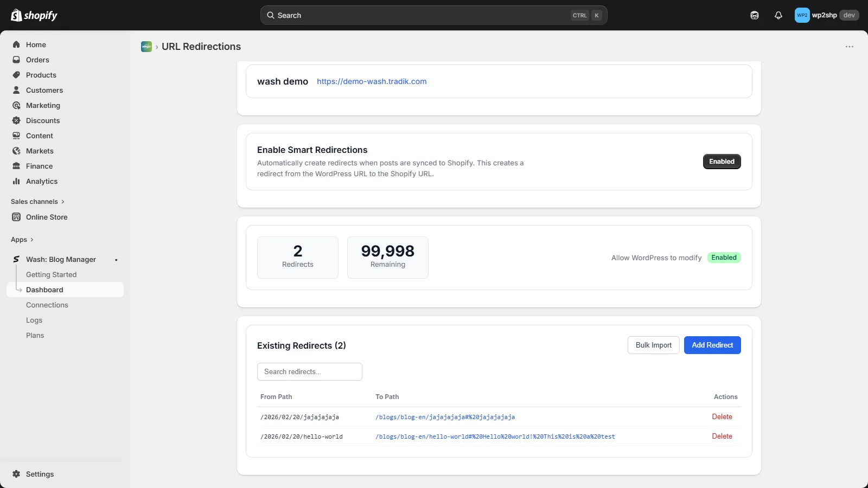The height and width of the screenshot is (488, 868).
Task: Expand Apps section
Action: [22, 240]
